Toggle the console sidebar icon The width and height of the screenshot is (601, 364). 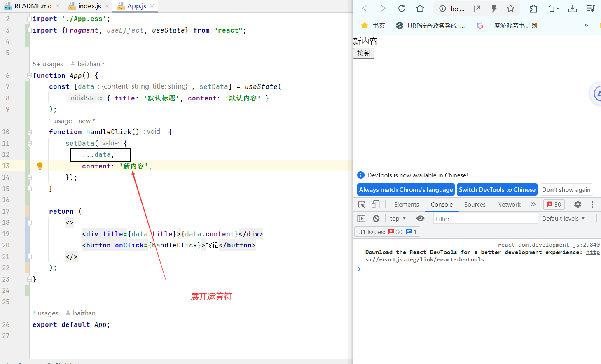tap(361, 219)
